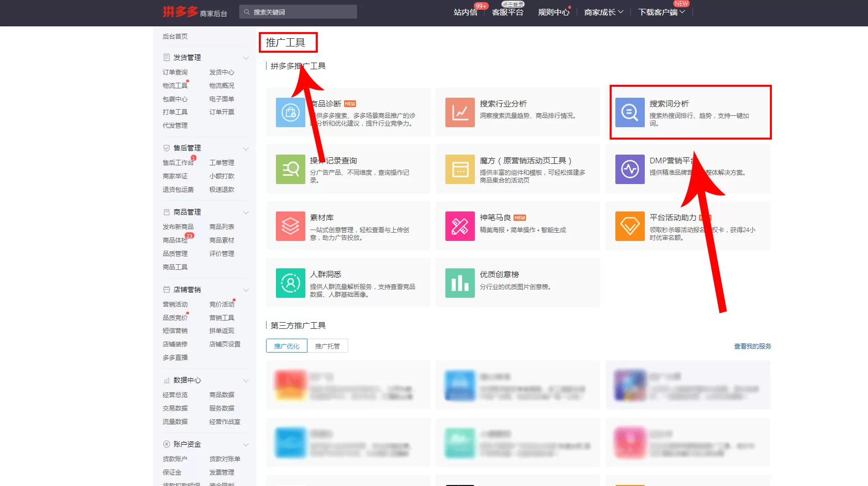
Task: Open the 下载客户端 dropdown menu
Action: coord(661,12)
